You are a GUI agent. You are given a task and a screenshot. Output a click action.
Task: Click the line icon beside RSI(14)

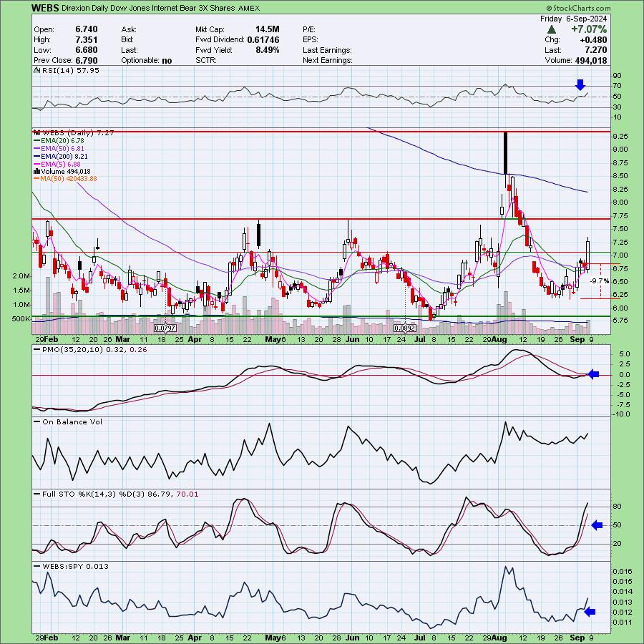36,70
